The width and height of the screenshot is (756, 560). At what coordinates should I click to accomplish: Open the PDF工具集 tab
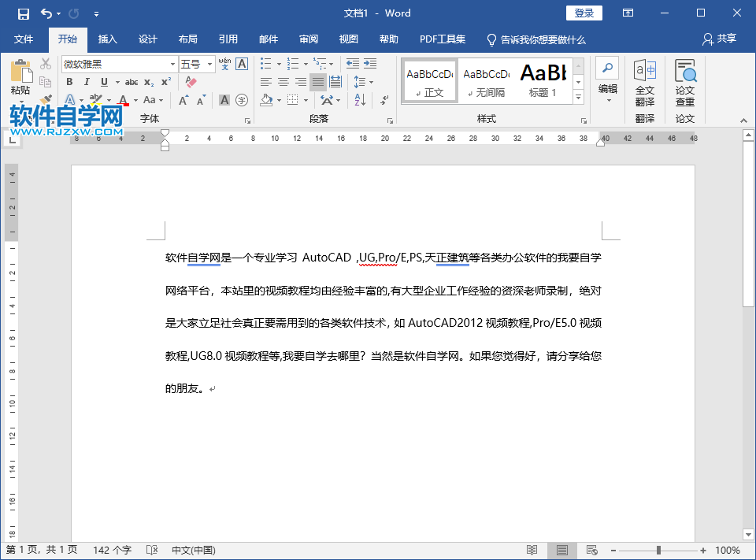coord(441,39)
